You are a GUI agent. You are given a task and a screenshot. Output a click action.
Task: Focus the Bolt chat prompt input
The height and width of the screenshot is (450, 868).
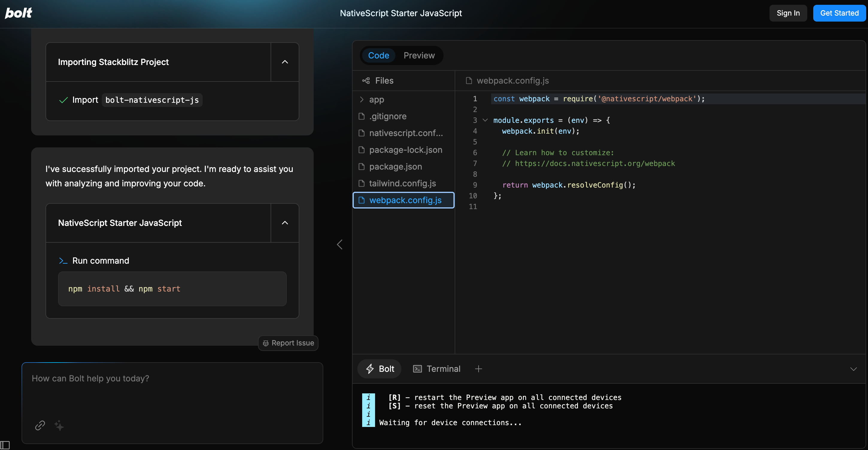[x=172, y=391]
